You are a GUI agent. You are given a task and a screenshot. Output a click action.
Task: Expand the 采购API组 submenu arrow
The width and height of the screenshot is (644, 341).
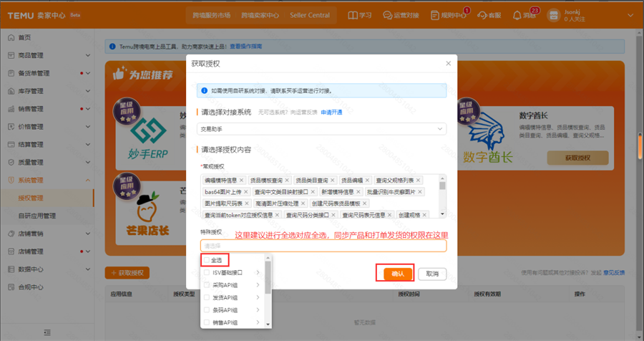[x=258, y=284]
